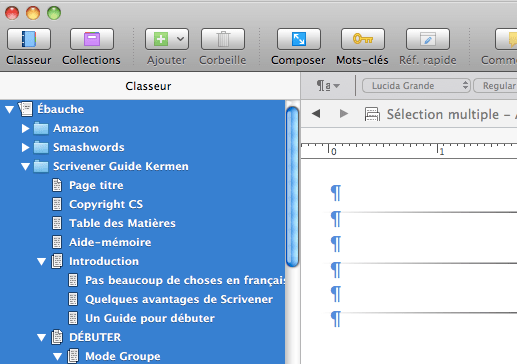Collapse the DÉBUTER group
Screen dimensions: 517x364
coord(41,337)
